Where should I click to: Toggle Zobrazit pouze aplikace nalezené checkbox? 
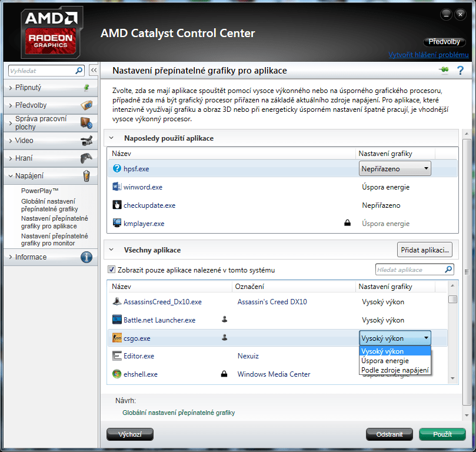pyautogui.click(x=112, y=270)
